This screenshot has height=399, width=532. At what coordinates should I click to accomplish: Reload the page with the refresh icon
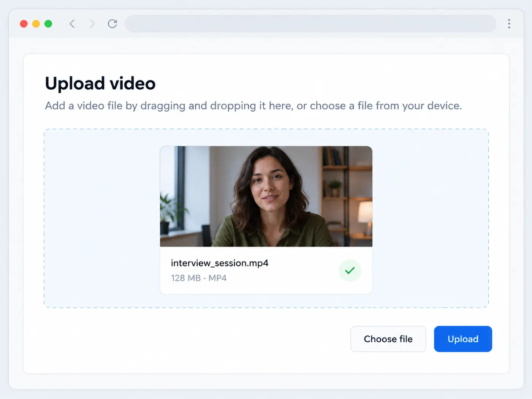tap(112, 24)
